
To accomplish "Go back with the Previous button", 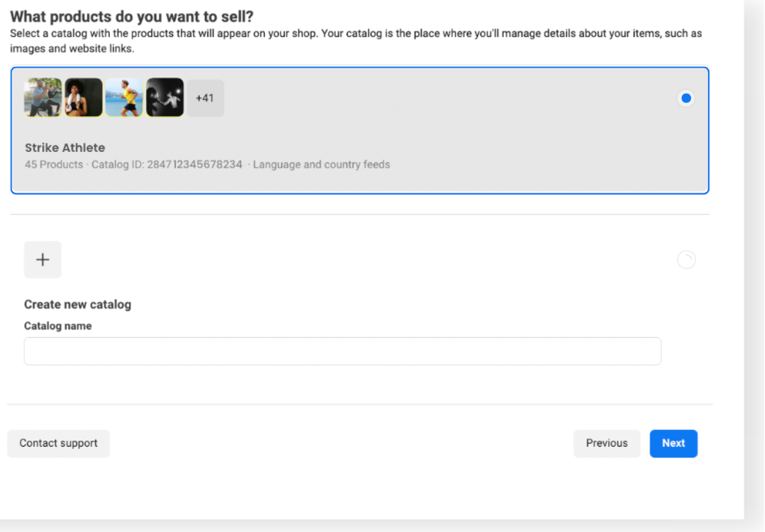I will [606, 443].
